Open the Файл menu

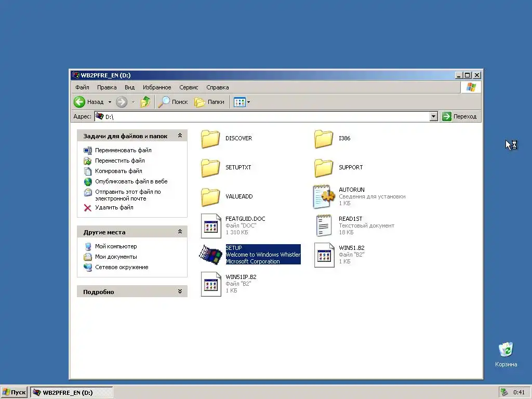coord(82,87)
